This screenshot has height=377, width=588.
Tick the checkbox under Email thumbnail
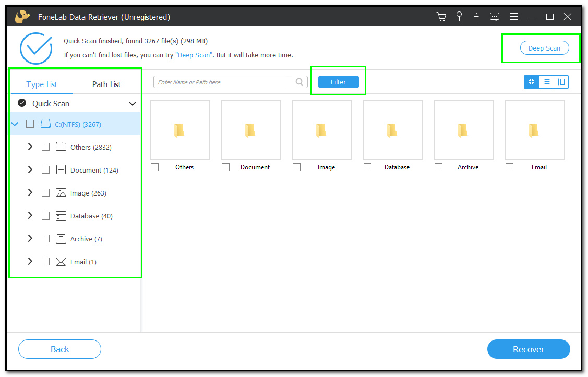(x=509, y=167)
